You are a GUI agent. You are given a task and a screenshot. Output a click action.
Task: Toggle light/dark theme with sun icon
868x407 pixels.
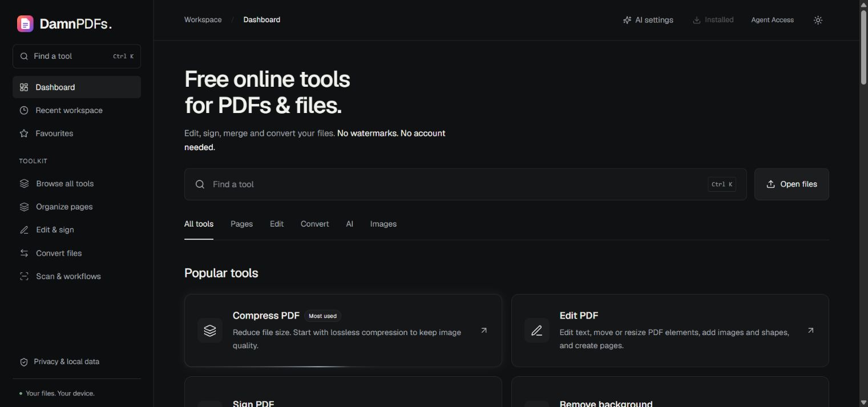coord(818,20)
